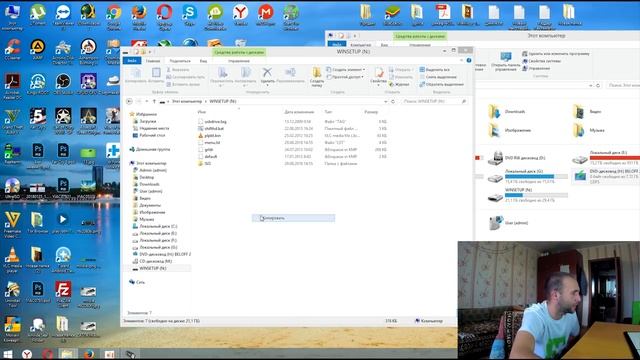Click the Этот компьютер breadcrumb in address bar
The image size is (640, 360).
coord(187,101)
